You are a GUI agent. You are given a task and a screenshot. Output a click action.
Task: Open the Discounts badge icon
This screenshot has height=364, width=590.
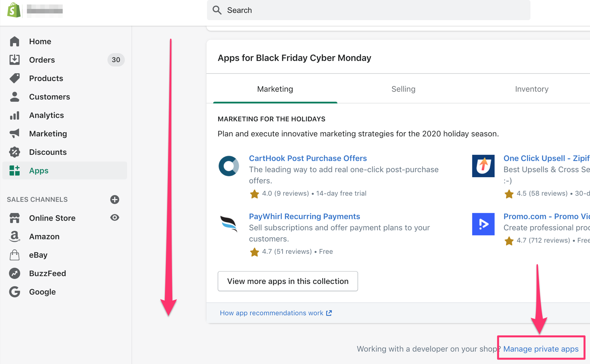click(15, 152)
